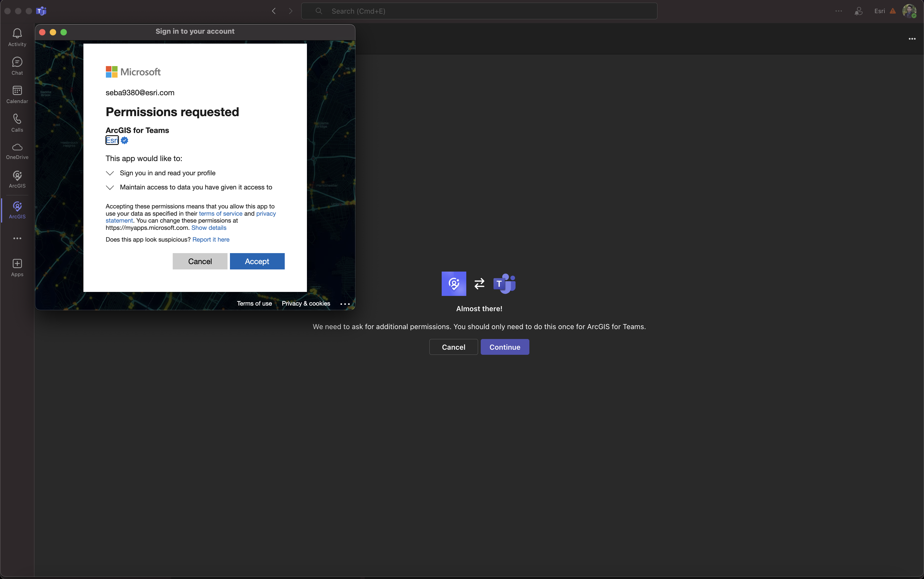Click the ArcGIS sidebar icon
Viewport: 924px width, 579px height.
click(17, 209)
